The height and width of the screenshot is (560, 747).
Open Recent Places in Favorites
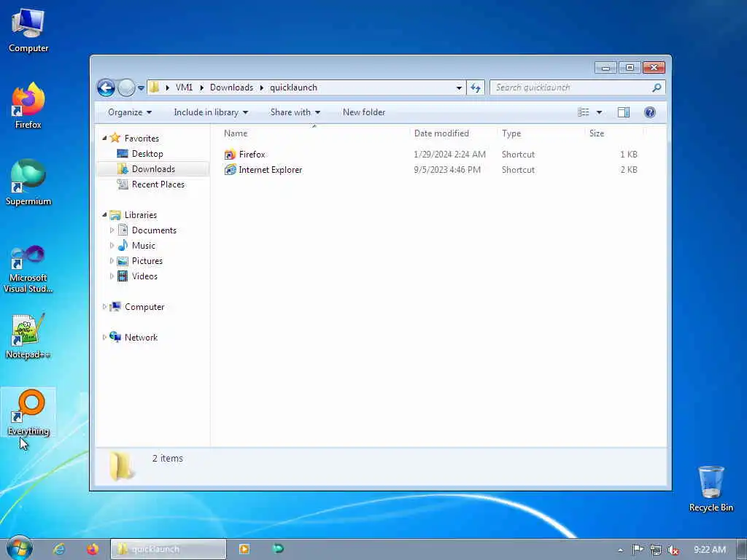(x=158, y=184)
